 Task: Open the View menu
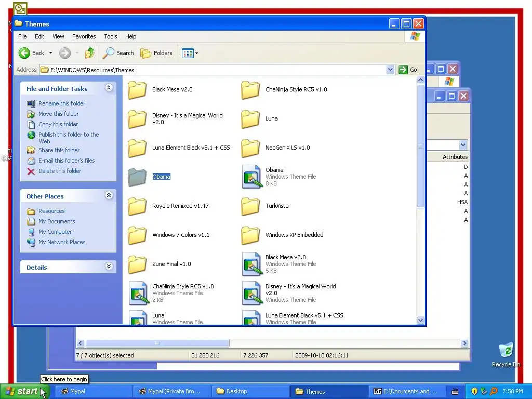58,36
